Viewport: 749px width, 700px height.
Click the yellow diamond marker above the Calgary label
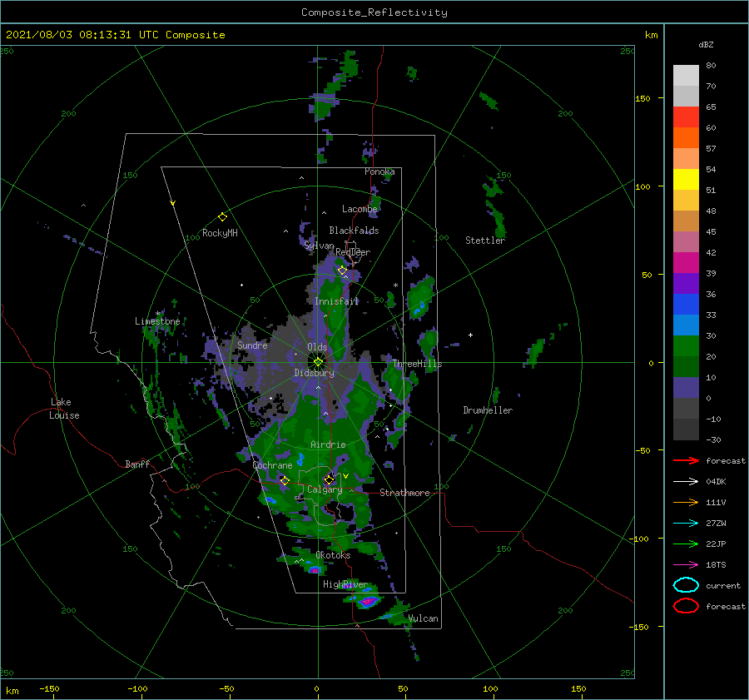(329, 479)
